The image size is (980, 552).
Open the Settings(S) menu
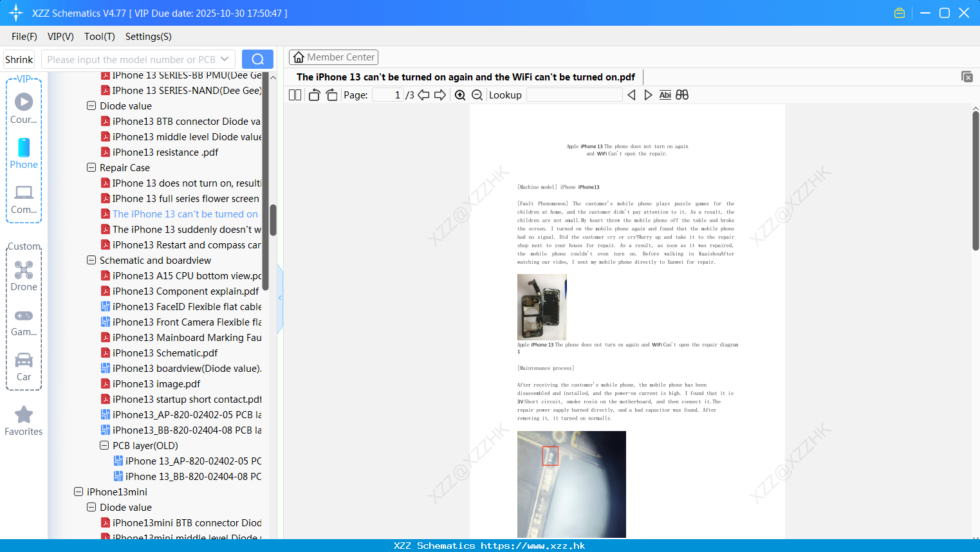click(x=149, y=37)
